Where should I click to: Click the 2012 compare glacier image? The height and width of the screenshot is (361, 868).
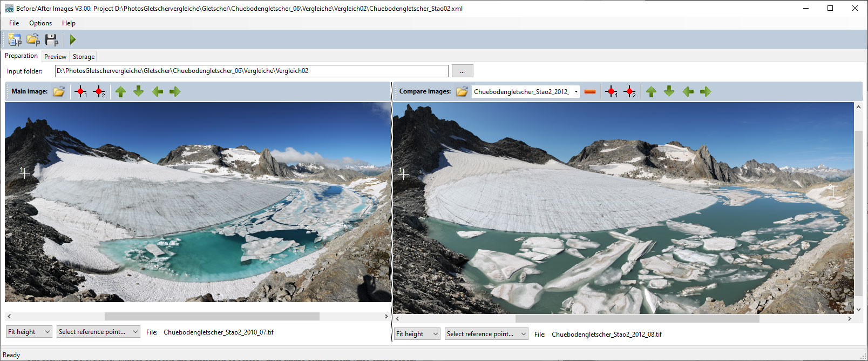tap(623, 208)
